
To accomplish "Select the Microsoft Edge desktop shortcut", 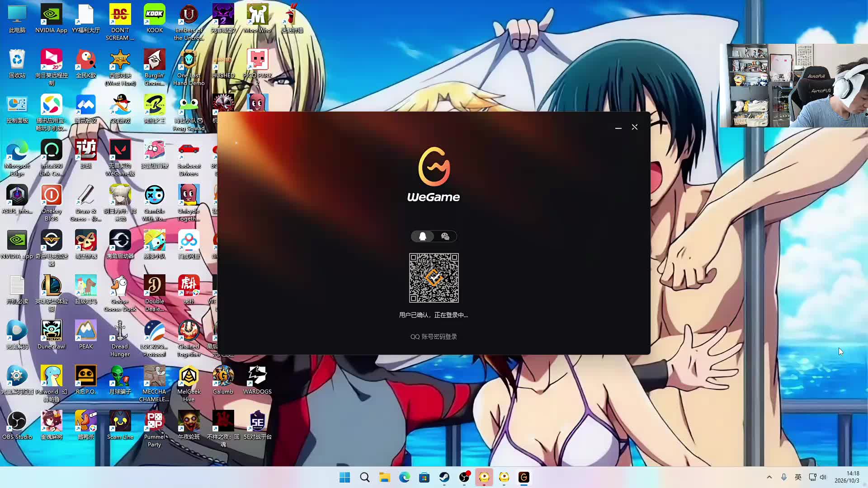I will [17, 158].
